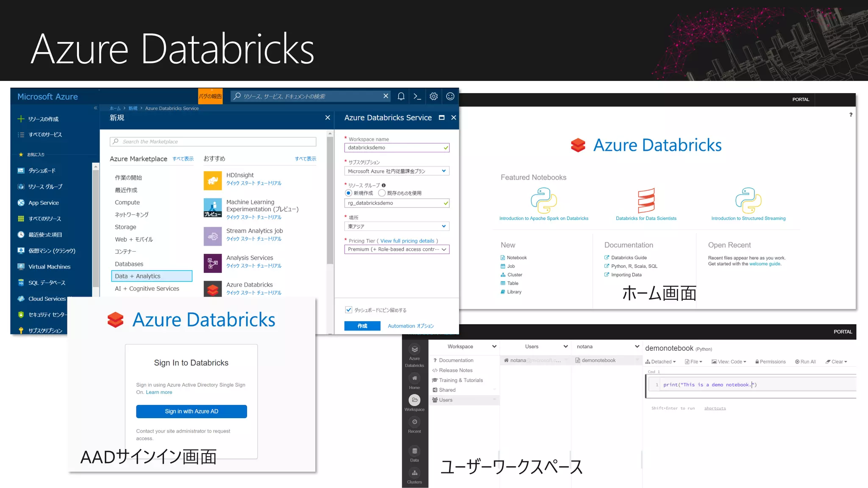This screenshot has height=488, width=868.
Task: Open the Pricing Tier dropdown
Action: (x=397, y=250)
